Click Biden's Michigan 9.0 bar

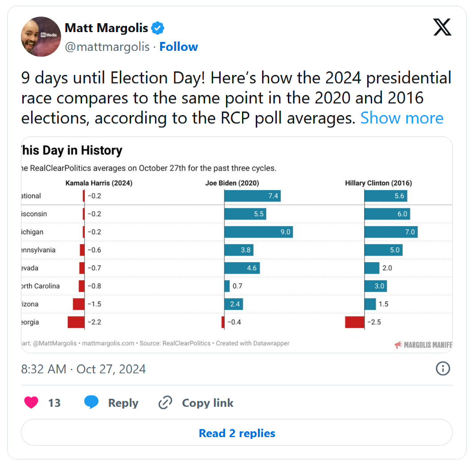(x=259, y=232)
